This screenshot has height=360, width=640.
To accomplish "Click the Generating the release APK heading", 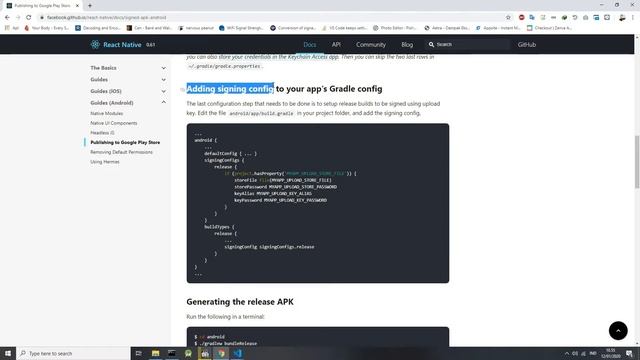I will [x=240, y=302].
